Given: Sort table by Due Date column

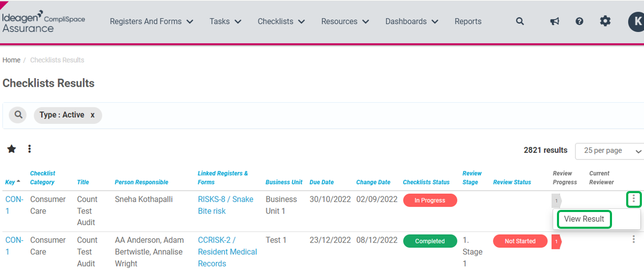Looking at the screenshot, I should 321,182.
